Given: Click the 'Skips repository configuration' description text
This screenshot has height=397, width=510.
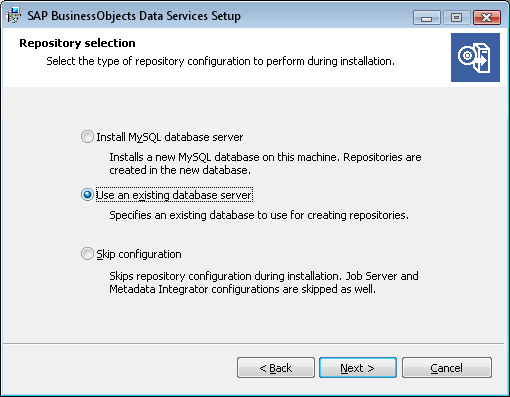Looking at the screenshot, I should click(264, 282).
